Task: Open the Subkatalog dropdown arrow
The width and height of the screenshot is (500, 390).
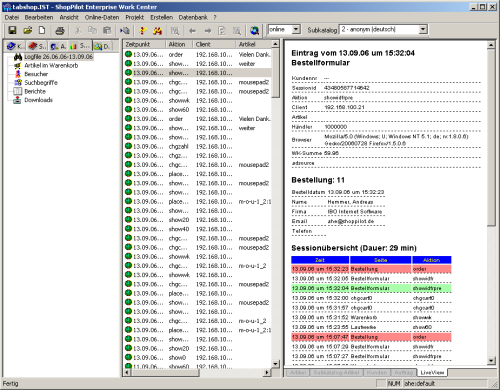Action: (x=423, y=30)
